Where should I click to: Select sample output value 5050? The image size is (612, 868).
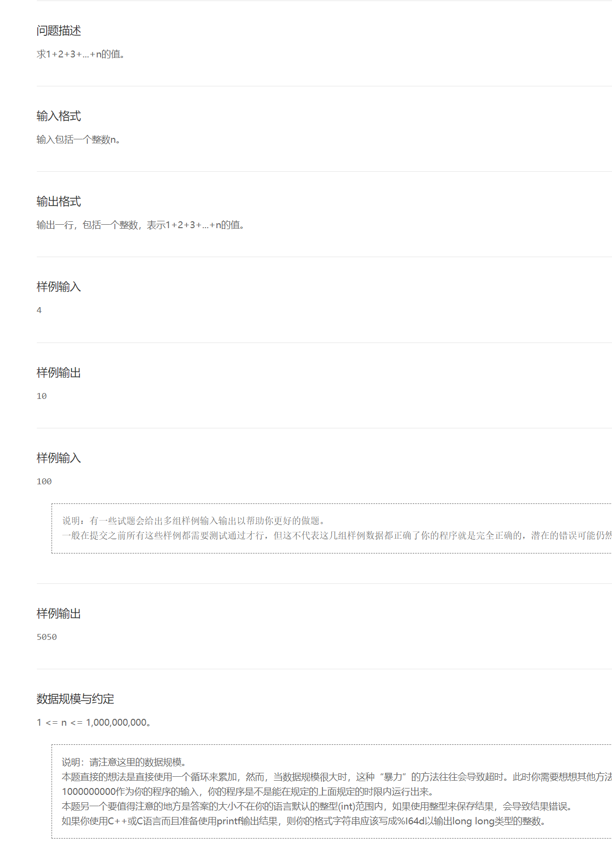coord(47,637)
